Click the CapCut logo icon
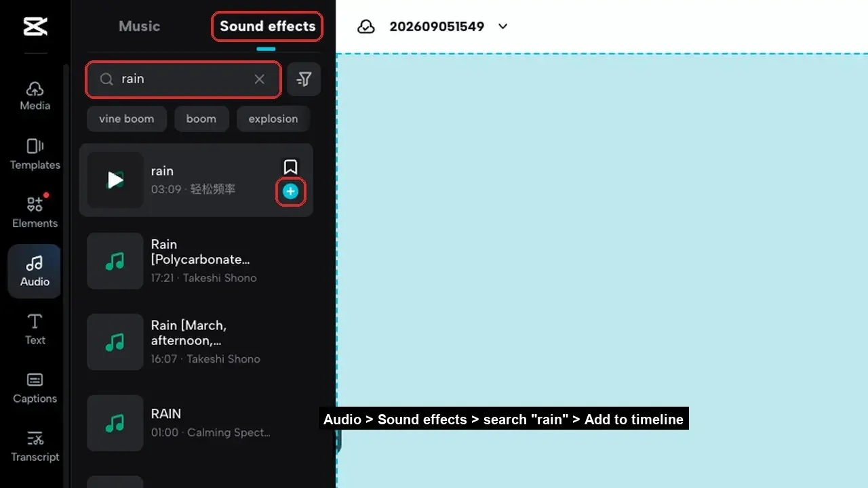Screen dimensions: 868x488 pyautogui.click(x=35, y=26)
